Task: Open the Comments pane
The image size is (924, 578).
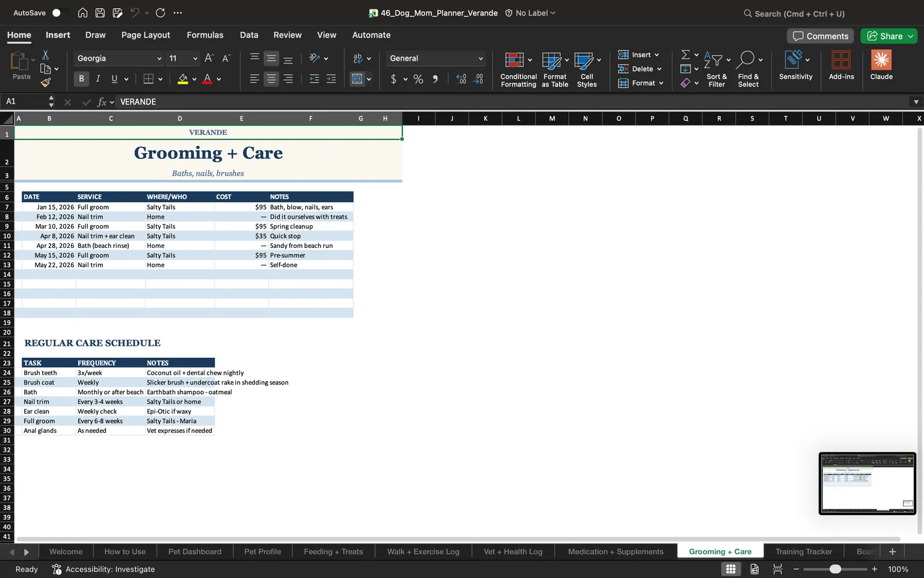Action: [x=821, y=36]
